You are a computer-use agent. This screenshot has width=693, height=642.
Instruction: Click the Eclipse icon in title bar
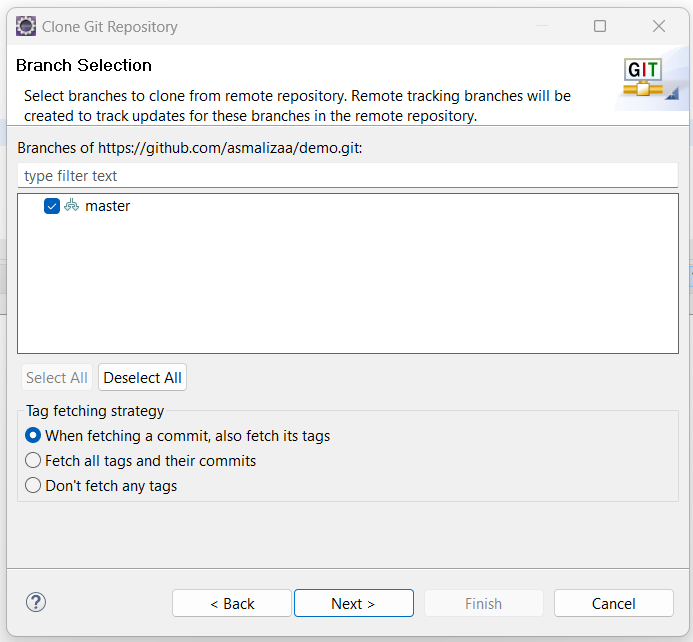[x=25, y=27]
